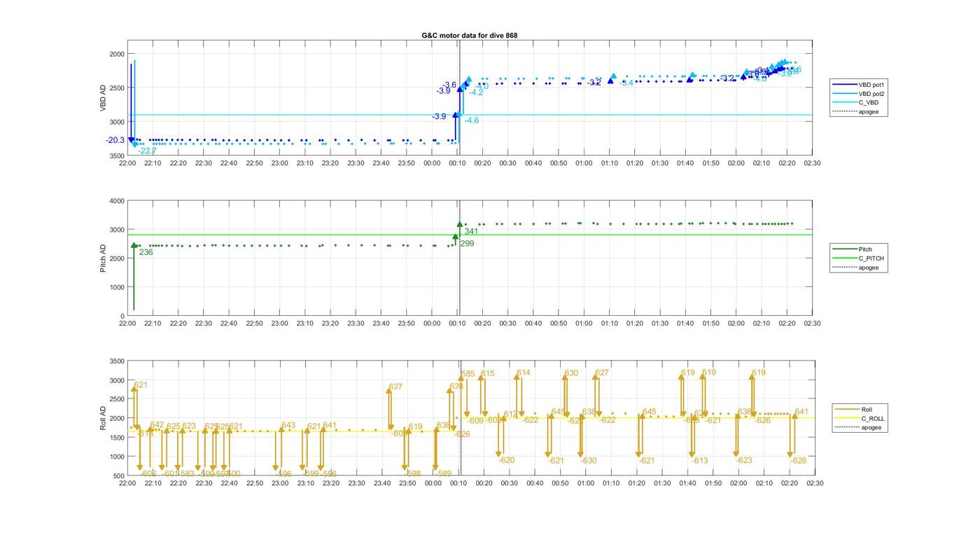This screenshot has height=535, width=980.
Task: Click the green triangle marker beside label 341
Action: 460,224
